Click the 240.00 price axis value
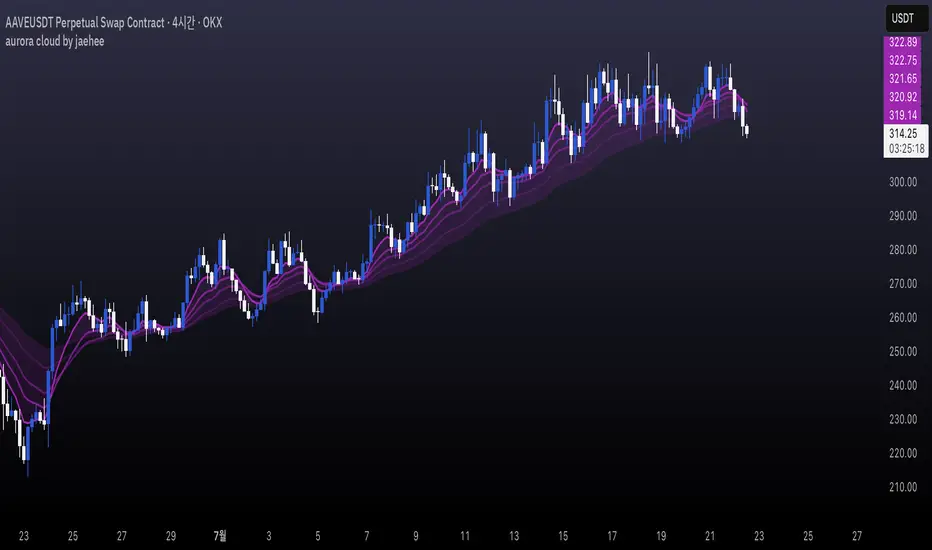Screen dimensions: 932x550 [903, 385]
